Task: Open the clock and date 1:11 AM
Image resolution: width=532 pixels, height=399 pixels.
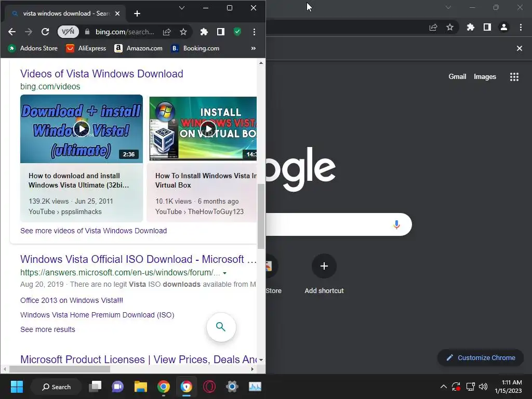Action: tap(508, 387)
